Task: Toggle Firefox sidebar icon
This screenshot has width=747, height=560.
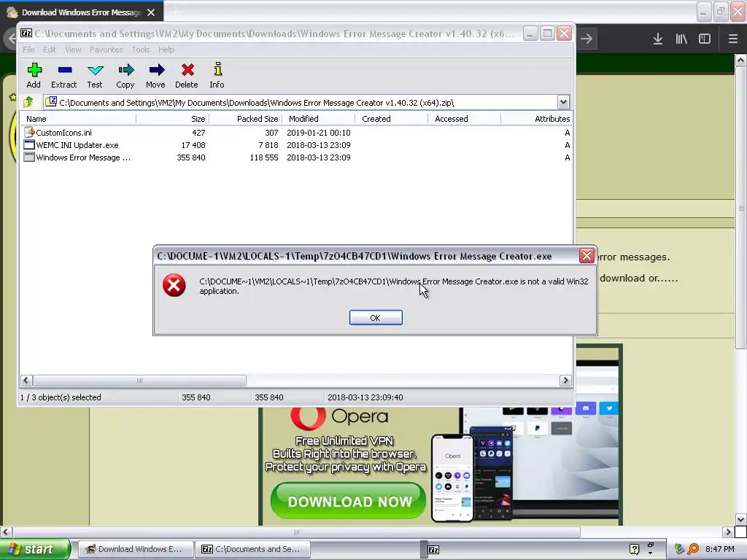Action: tap(705, 39)
